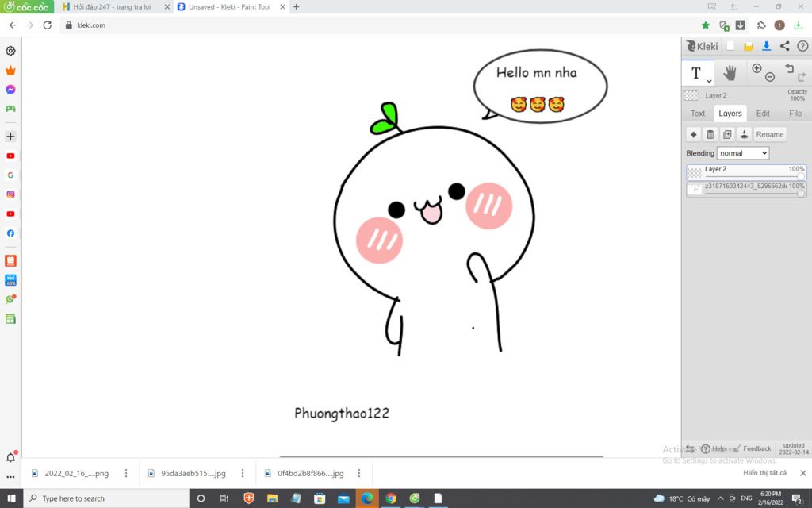The image size is (812, 508).
Task: Reload the kleki.com page
Action: [47, 25]
